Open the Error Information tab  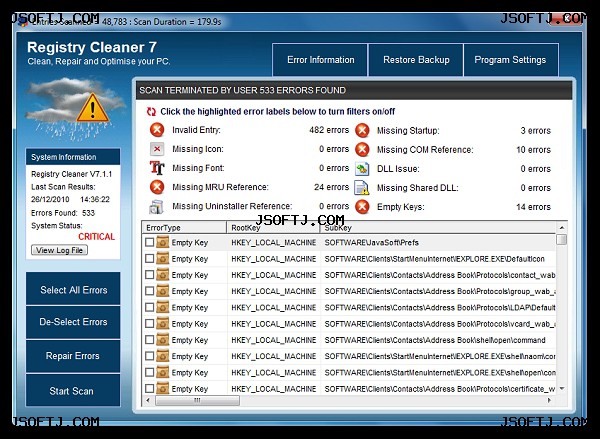[320, 60]
